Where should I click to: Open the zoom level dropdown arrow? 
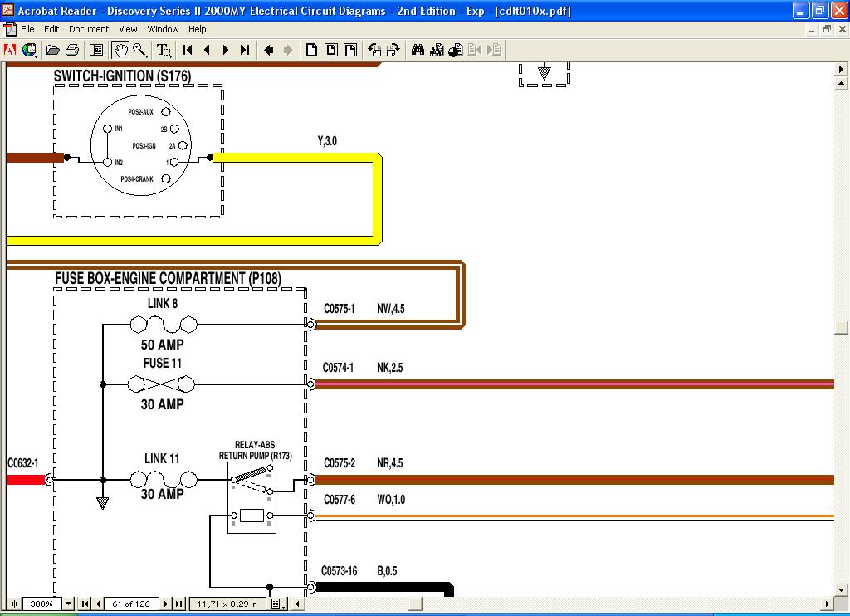point(69,604)
